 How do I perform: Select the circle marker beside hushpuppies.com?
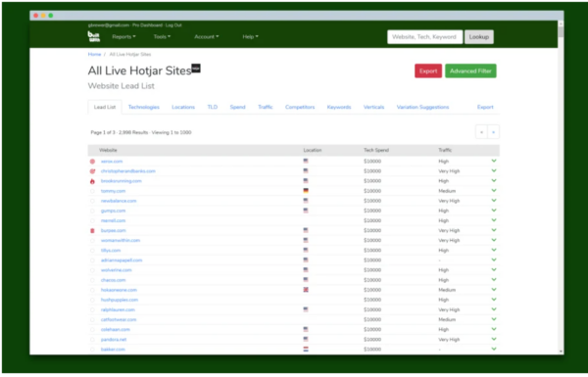pos(92,300)
